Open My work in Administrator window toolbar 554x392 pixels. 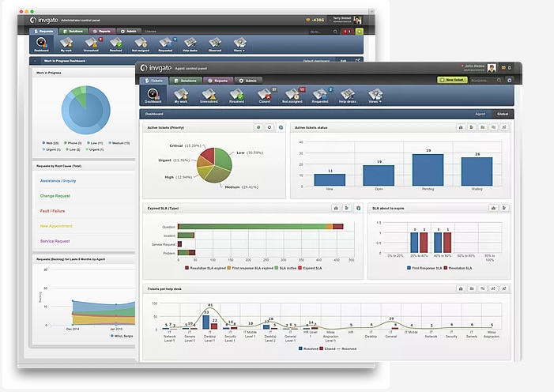click(x=66, y=43)
